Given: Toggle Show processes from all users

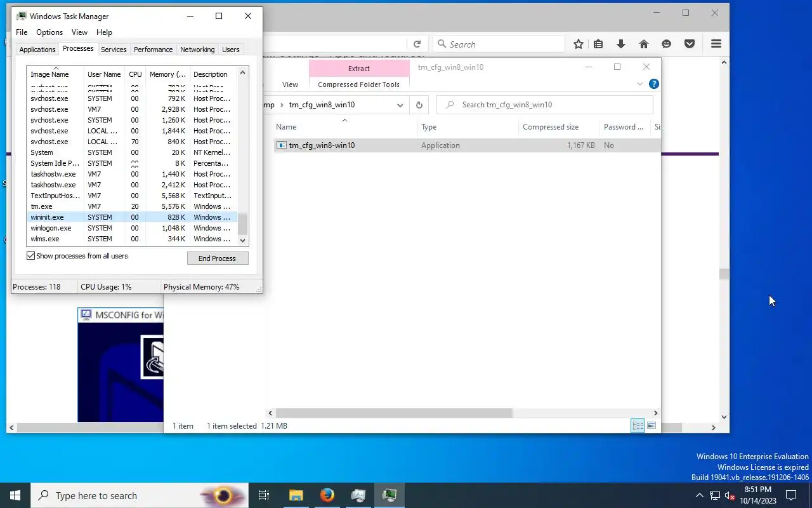Looking at the screenshot, I should 30,256.
